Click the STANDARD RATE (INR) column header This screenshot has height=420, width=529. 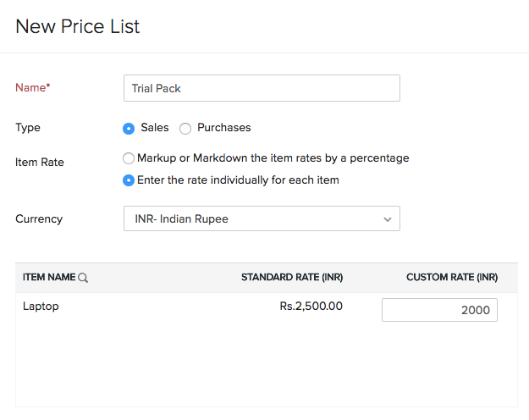click(x=292, y=277)
